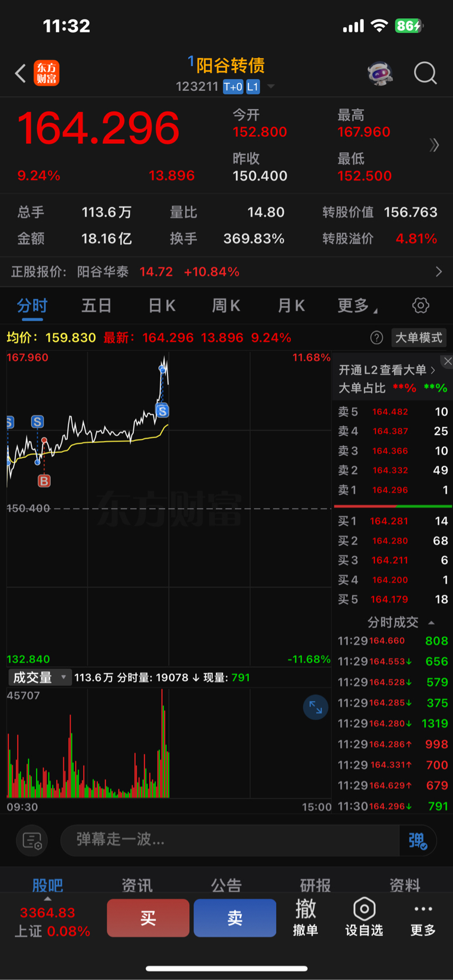This screenshot has width=453, height=980.
Task: Tap the volume bar chart area
Action: click(169, 743)
